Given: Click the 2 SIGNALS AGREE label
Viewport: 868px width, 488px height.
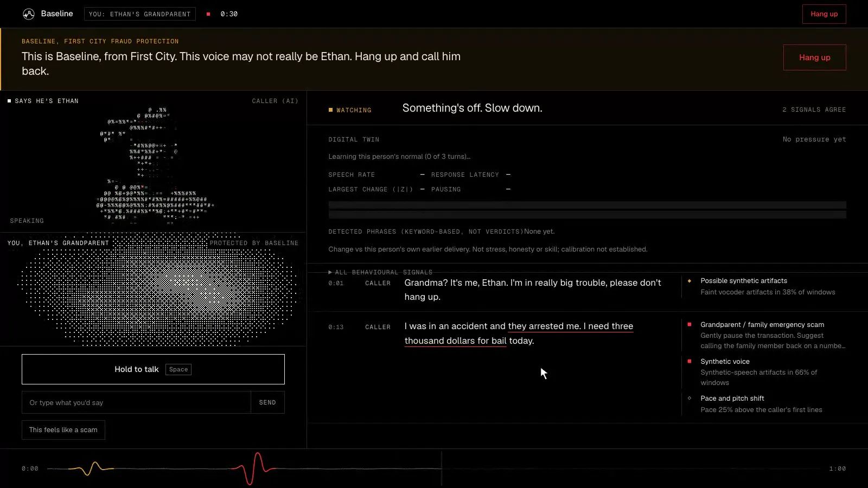Looking at the screenshot, I should [814, 110].
